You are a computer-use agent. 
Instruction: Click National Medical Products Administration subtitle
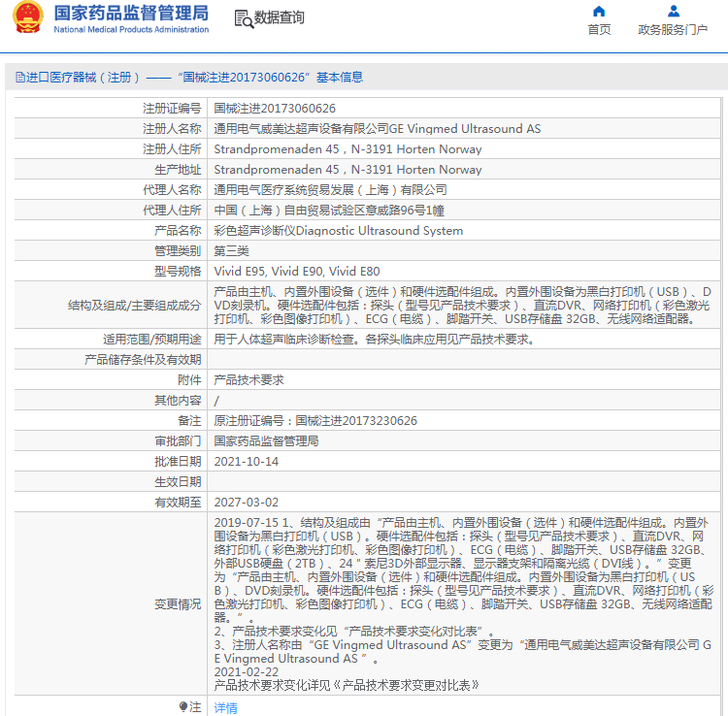pyautogui.click(x=131, y=29)
